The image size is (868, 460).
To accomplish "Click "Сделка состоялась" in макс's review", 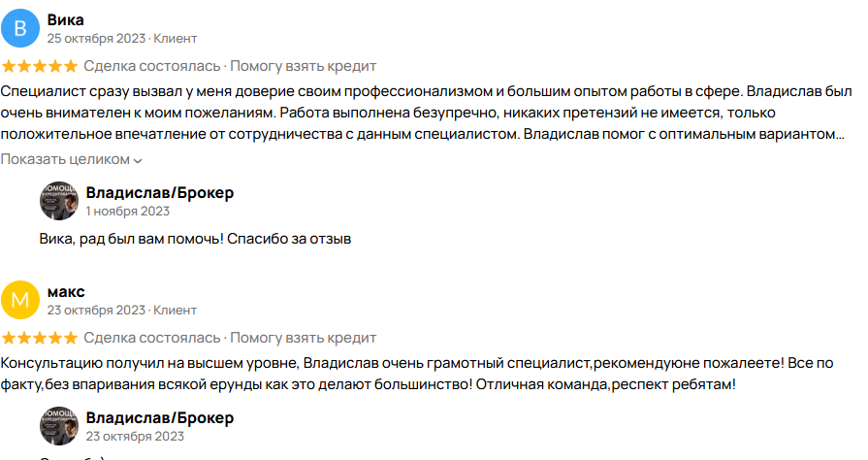I will [x=152, y=338].
